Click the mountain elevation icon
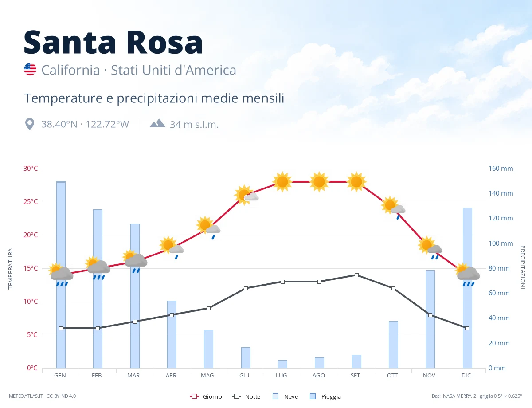This screenshot has height=408, width=532. coord(157,123)
